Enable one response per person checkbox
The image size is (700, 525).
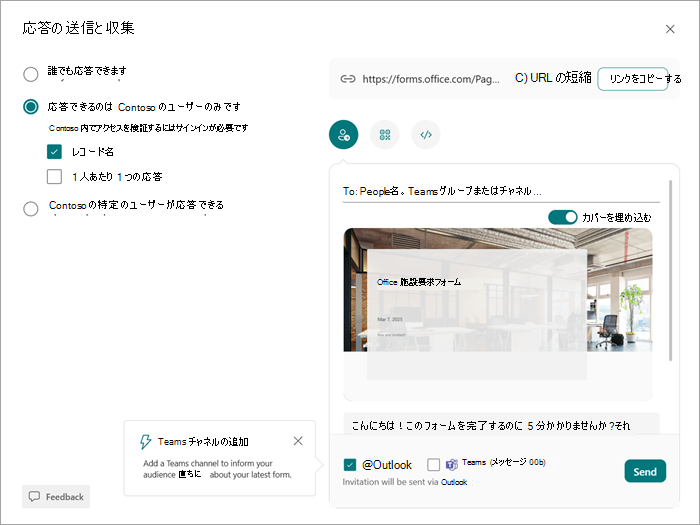54,176
